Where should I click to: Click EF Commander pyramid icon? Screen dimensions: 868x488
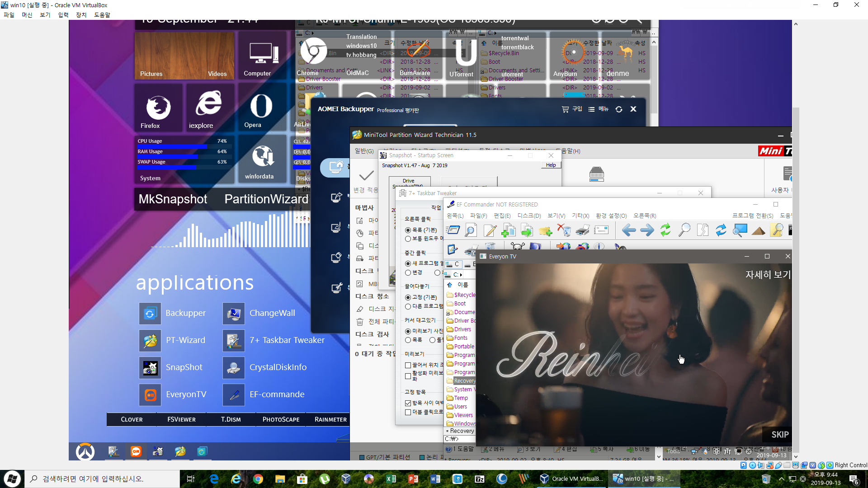tap(758, 230)
